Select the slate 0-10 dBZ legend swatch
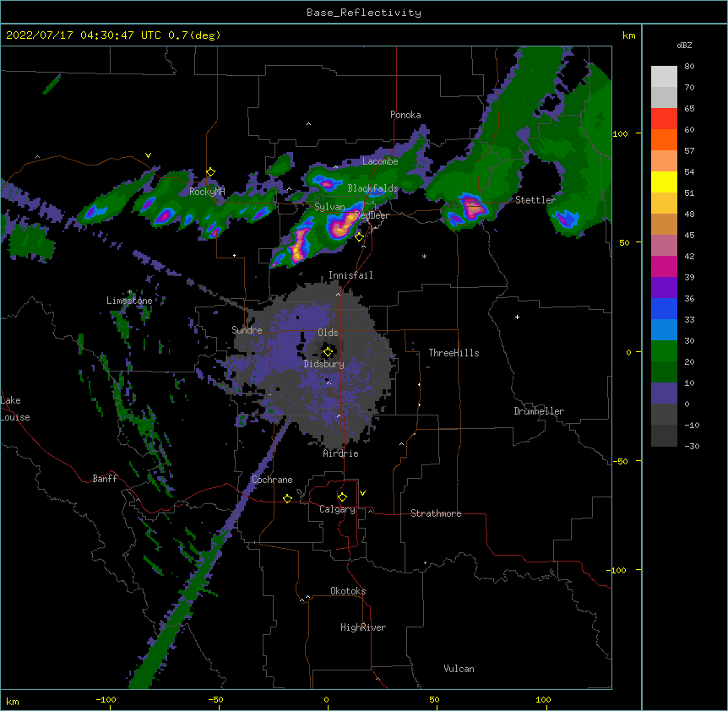Viewport: 728px width, 711px height. coord(664,393)
